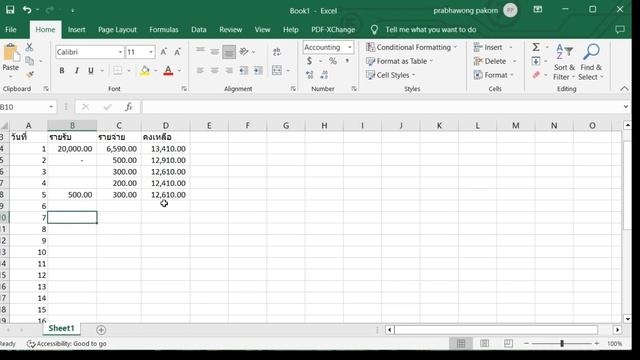Undo the last action
640x360 pixels.
coord(27,10)
